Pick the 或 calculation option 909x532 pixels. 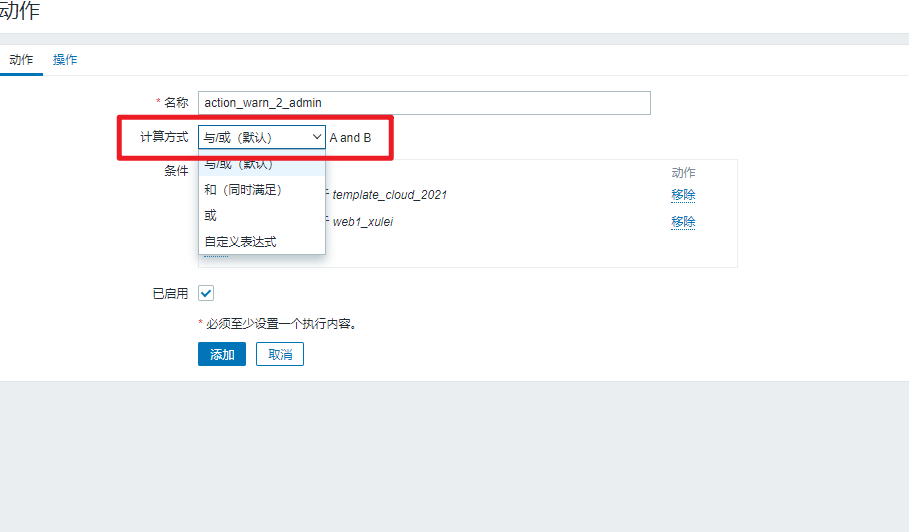coord(211,215)
